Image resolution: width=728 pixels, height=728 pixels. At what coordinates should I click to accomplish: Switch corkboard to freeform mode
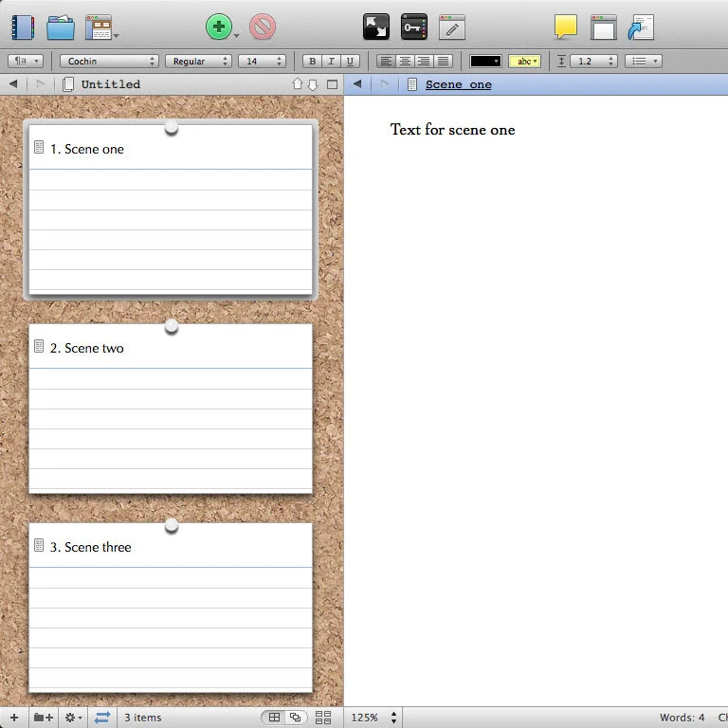(296, 718)
